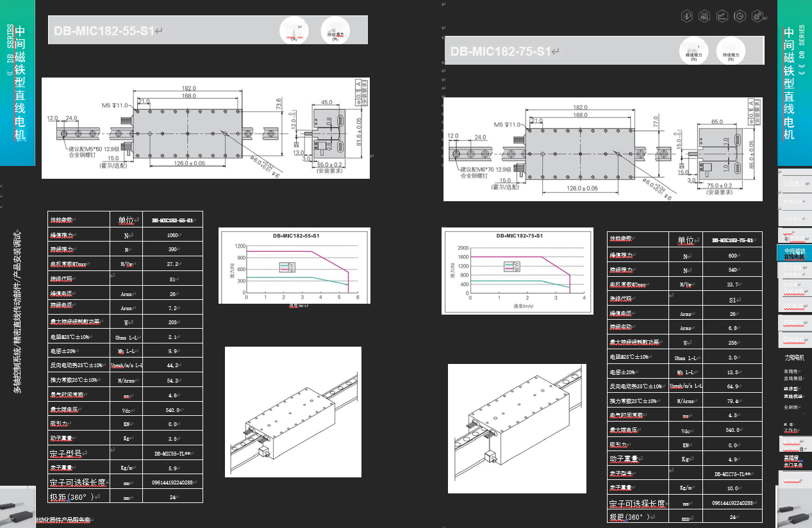Click the value 256 in the right table
812x528 pixels.
(x=733, y=342)
